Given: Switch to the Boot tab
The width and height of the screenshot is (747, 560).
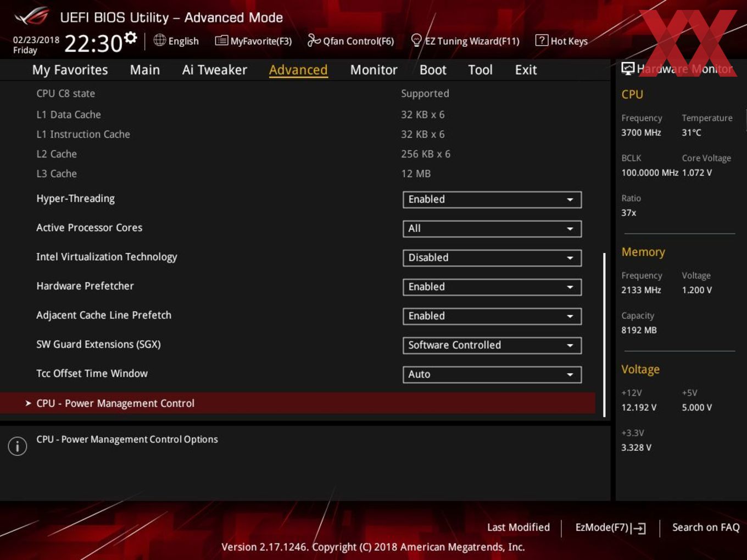Looking at the screenshot, I should 433,70.
